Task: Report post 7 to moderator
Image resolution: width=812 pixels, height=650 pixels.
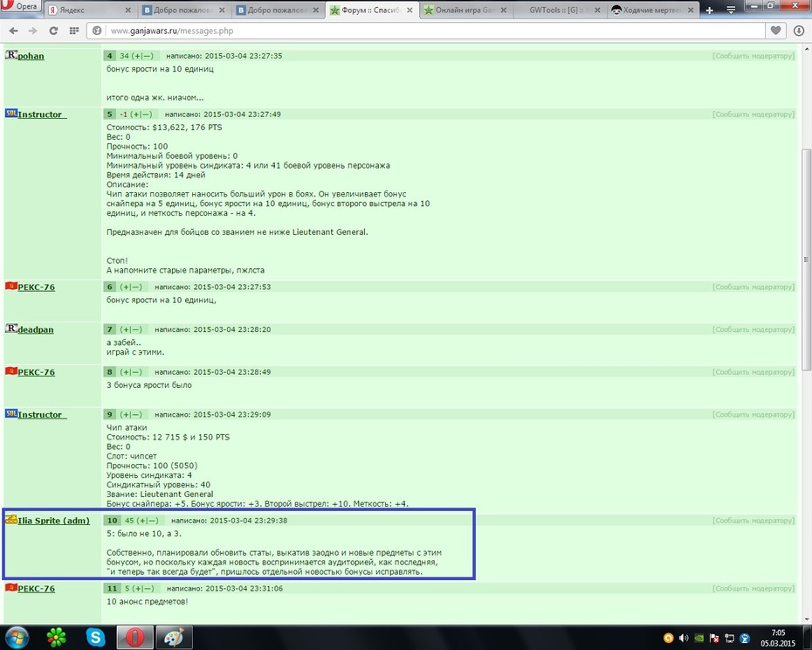Action: tap(754, 329)
